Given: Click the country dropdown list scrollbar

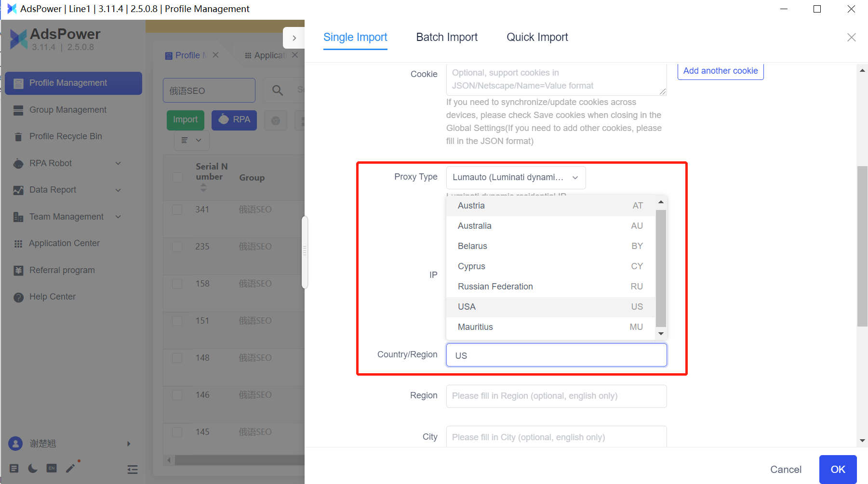Looking at the screenshot, I should (x=661, y=268).
